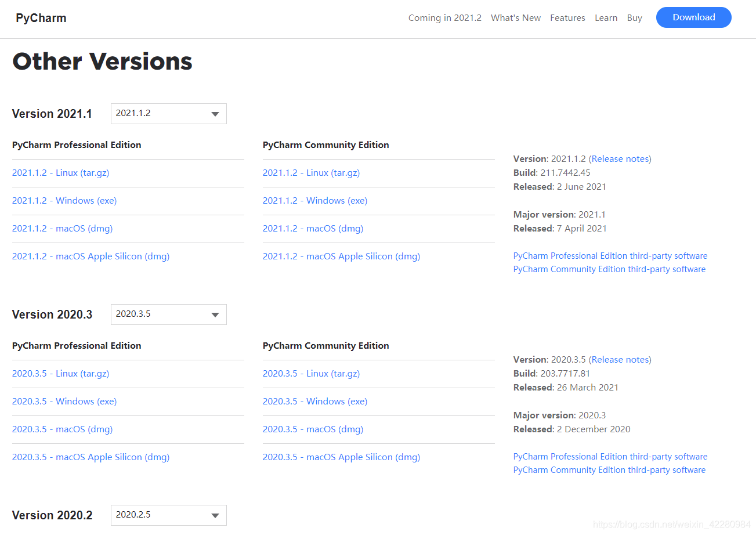
Task: Download Professional 2021.1.2 Linux tar.gz
Action: point(61,173)
